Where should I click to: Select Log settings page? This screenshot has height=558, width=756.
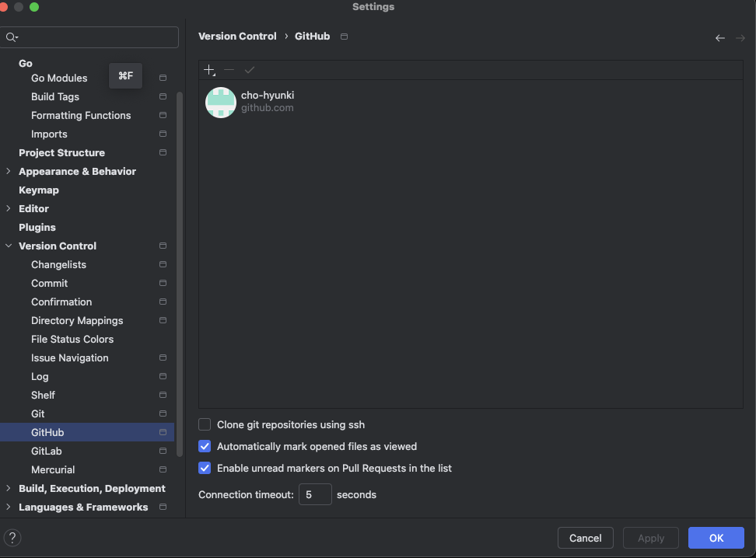[40, 376]
